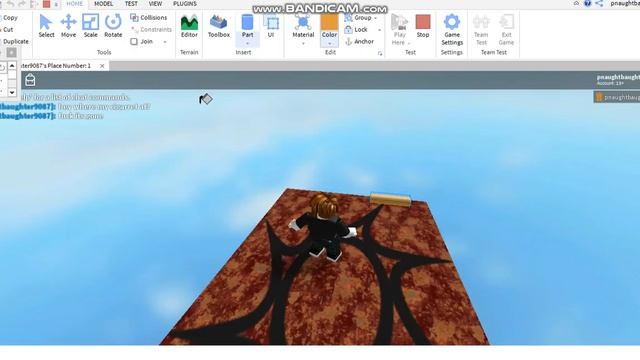Click the username in the title bar
Viewport: 640px width, 360px height.
(625, 3)
